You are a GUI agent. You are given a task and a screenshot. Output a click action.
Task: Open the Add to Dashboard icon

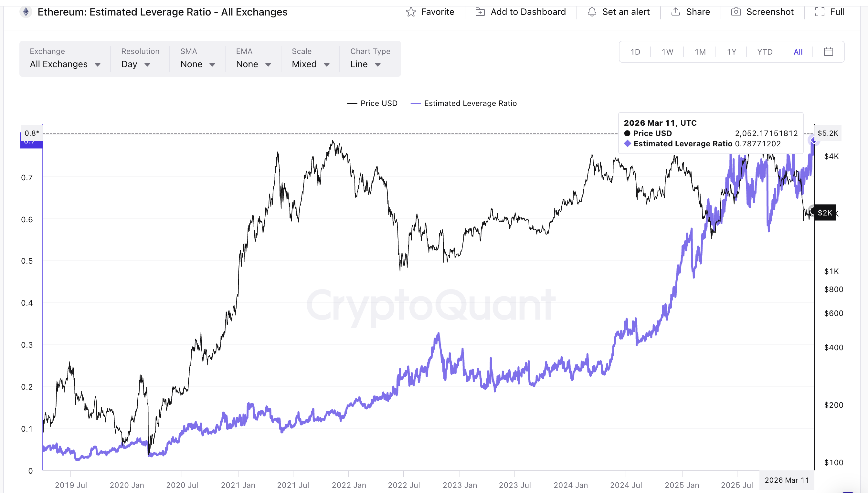[x=480, y=12]
